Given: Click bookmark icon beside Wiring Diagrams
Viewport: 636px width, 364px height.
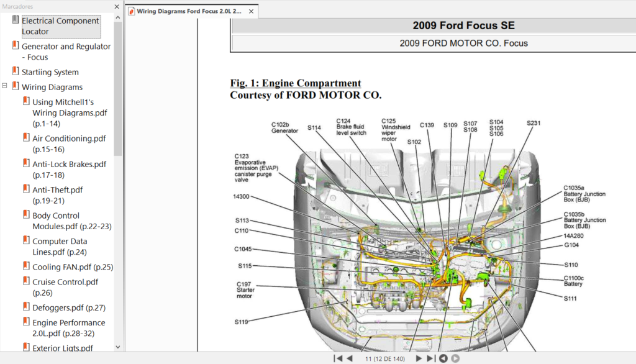Looking at the screenshot, I should (16, 86).
